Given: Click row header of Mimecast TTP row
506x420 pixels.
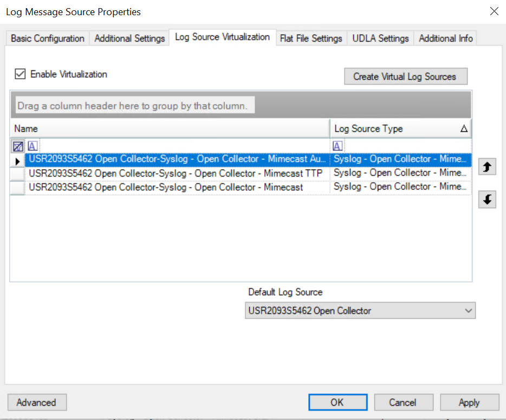Looking at the screenshot, I should (17, 174).
